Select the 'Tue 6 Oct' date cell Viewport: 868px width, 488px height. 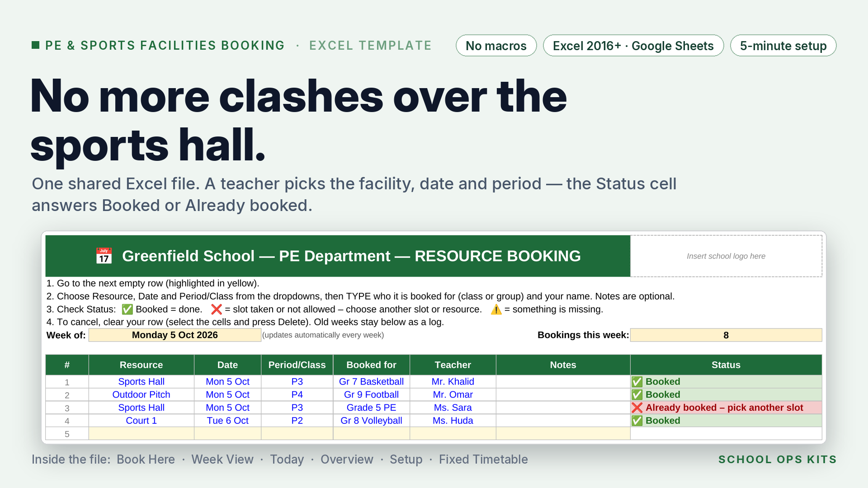[227, 421]
